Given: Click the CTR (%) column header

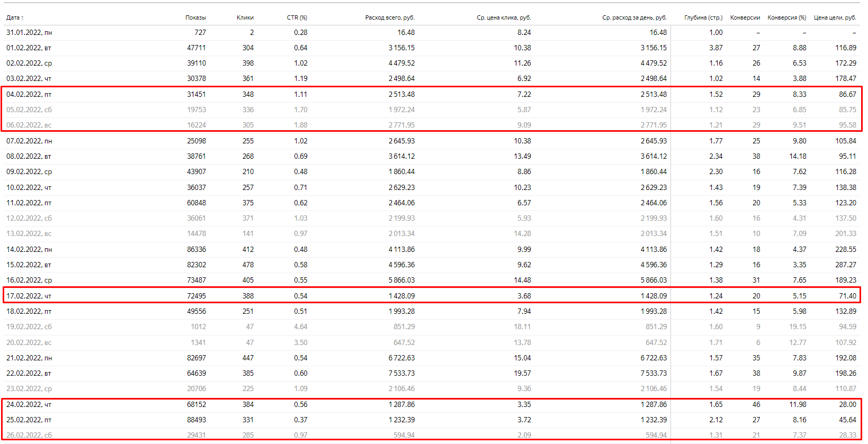Looking at the screenshot, I should (297, 18).
